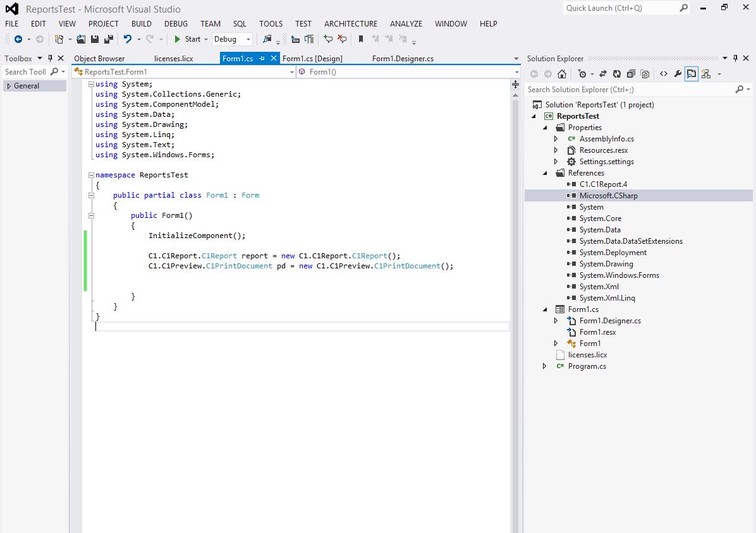Expand the Form1.Designer.cs node

click(556, 321)
